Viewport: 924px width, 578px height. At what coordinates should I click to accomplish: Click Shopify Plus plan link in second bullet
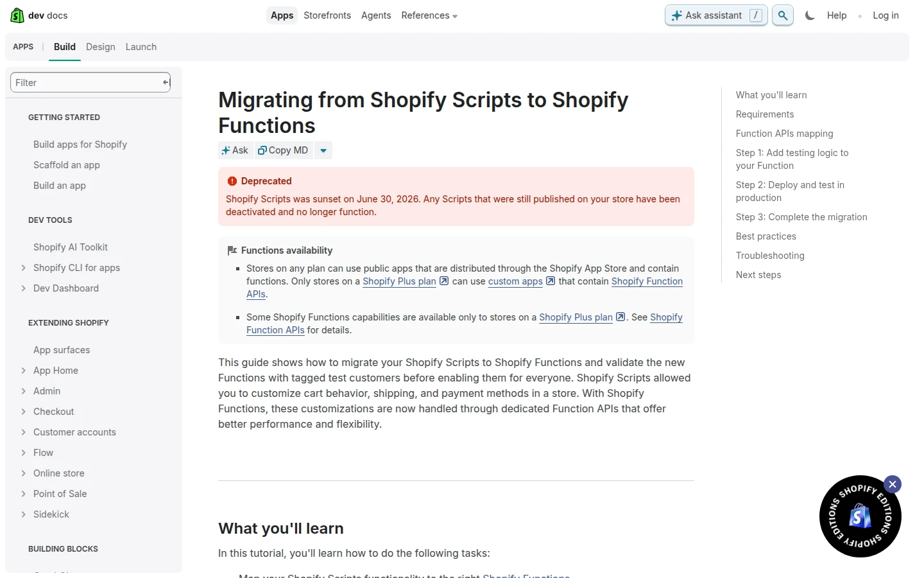coord(576,317)
